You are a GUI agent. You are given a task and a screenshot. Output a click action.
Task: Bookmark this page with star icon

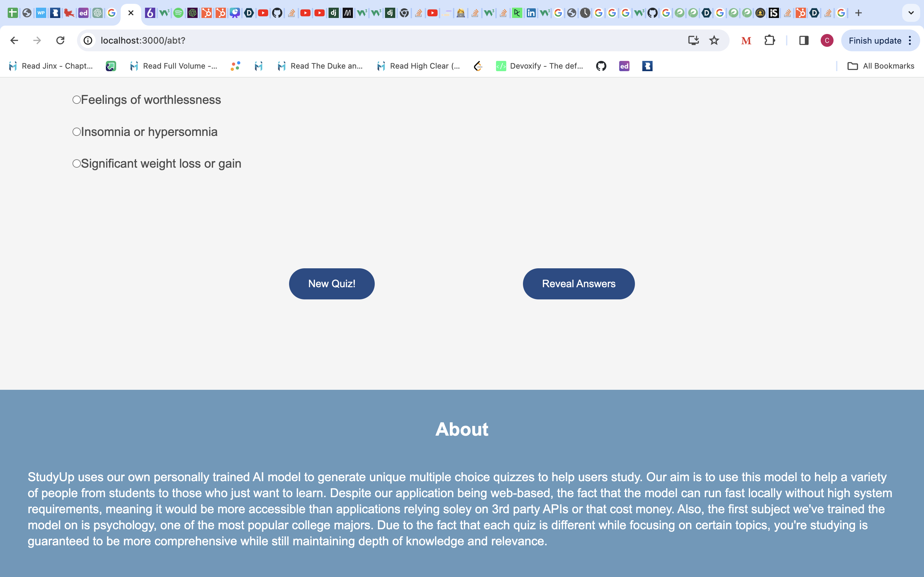tap(714, 40)
